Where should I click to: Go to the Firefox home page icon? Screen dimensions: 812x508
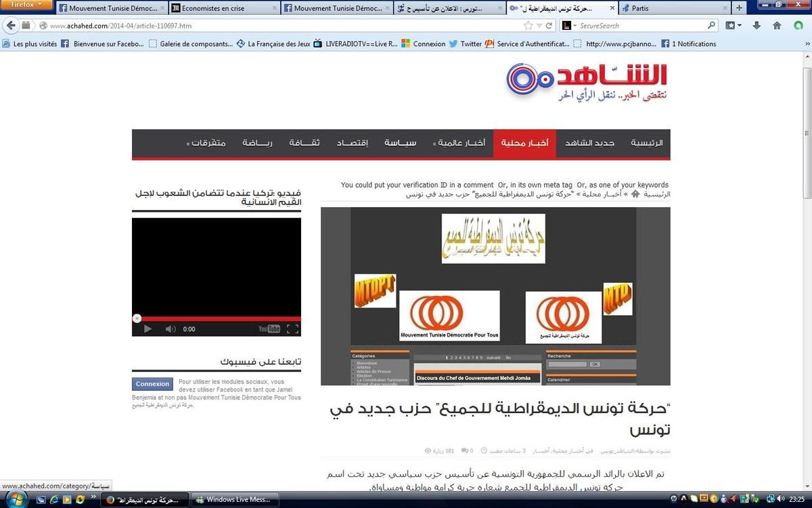[x=777, y=26]
